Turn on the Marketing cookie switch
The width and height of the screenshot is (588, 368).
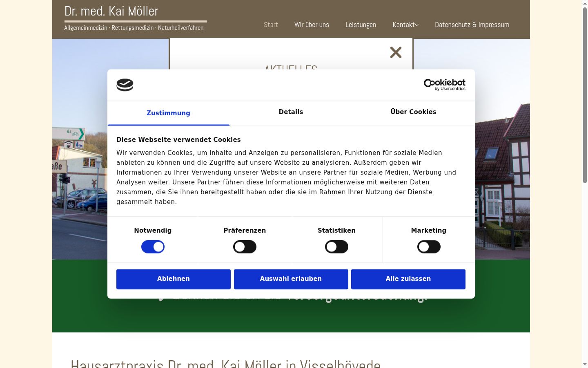tap(429, 247)
